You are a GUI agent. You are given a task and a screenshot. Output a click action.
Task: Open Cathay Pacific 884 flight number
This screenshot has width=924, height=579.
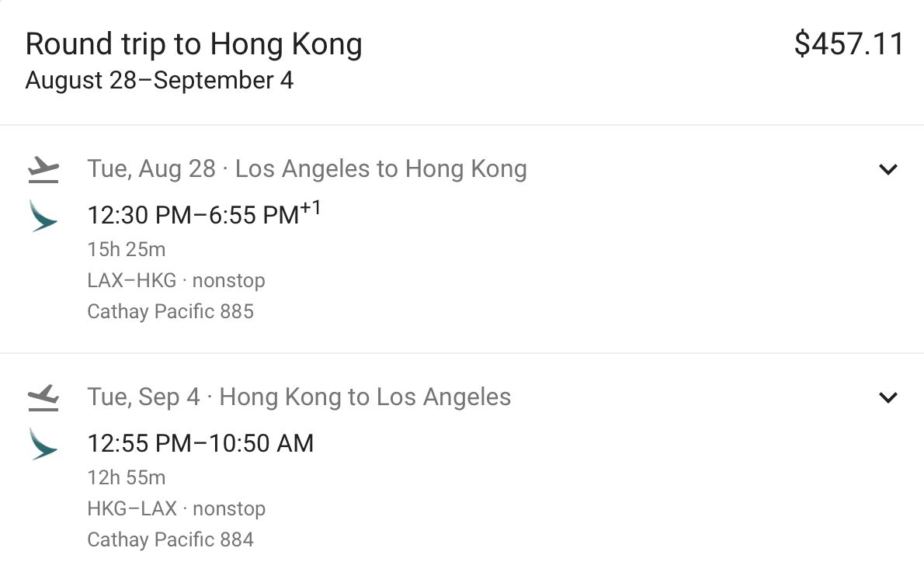click(x=170, y=540)
